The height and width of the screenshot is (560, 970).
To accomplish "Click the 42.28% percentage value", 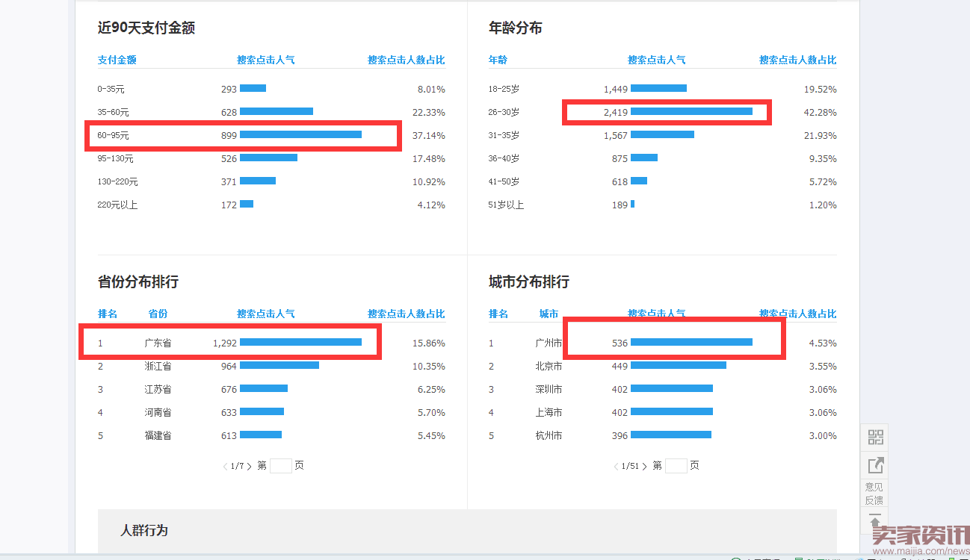I will point(821,113).
